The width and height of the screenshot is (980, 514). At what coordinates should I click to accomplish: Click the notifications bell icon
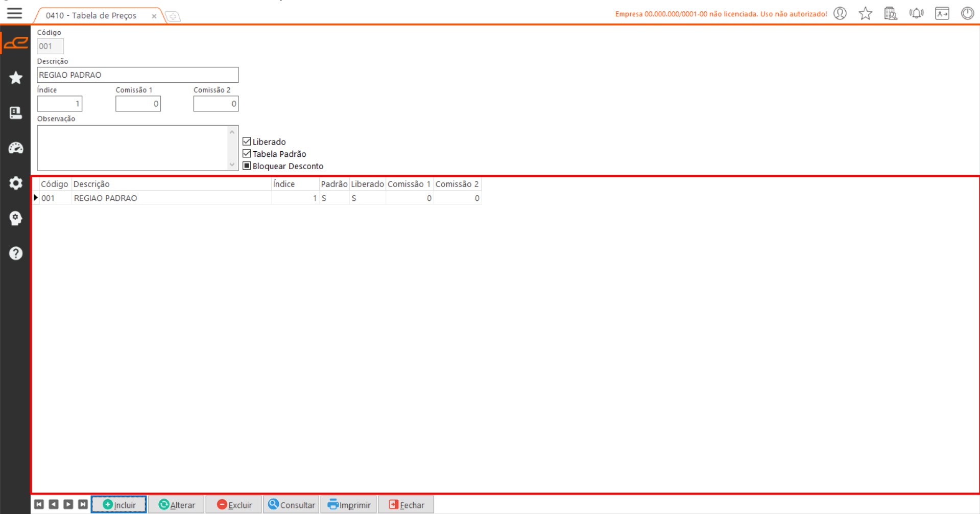coord(916,14)
